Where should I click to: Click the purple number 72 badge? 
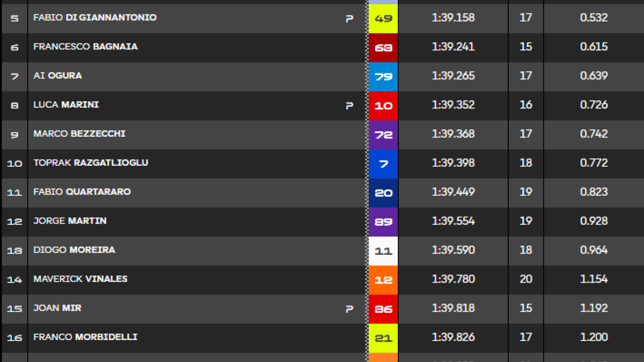[x=383, y=135]
